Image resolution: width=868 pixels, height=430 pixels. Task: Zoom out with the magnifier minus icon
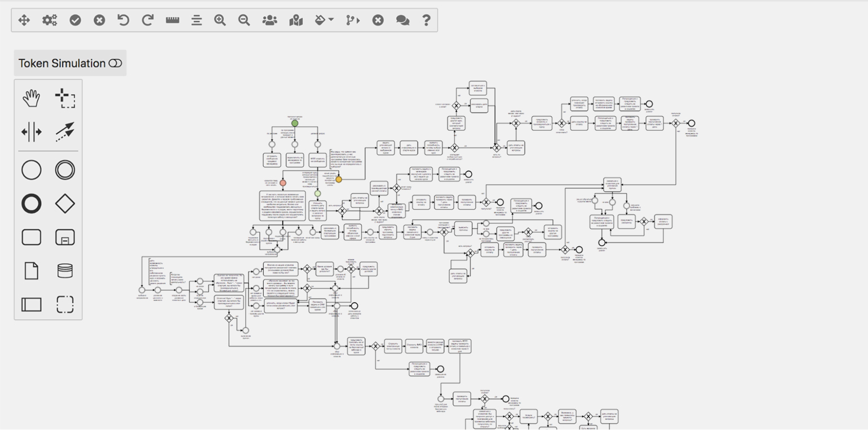pyautogui.click(x=244, y=20)
